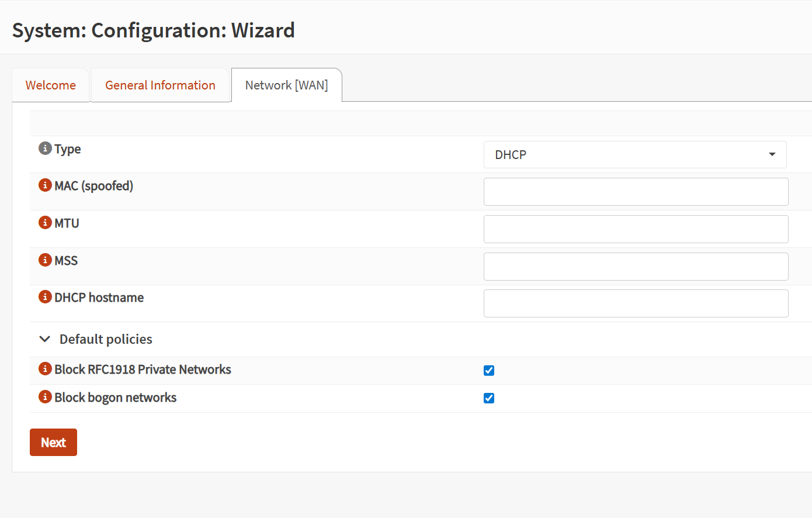The height and width of the screenshot is (518, 812).
Task: Uncheck Block RFC1918 Private Networks checkbox
Action: [489, 370]
